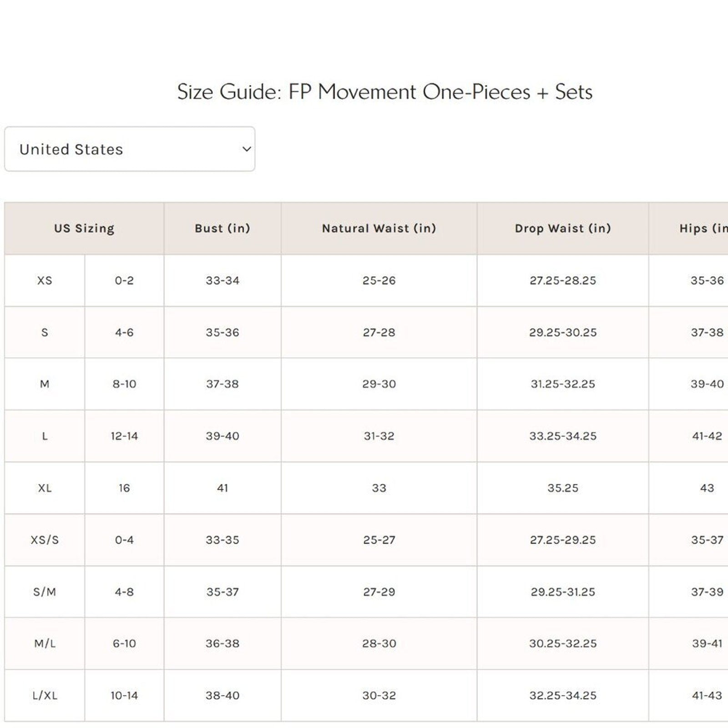
Task: Click the US Sizing column header
Action: tap(84, 228)
